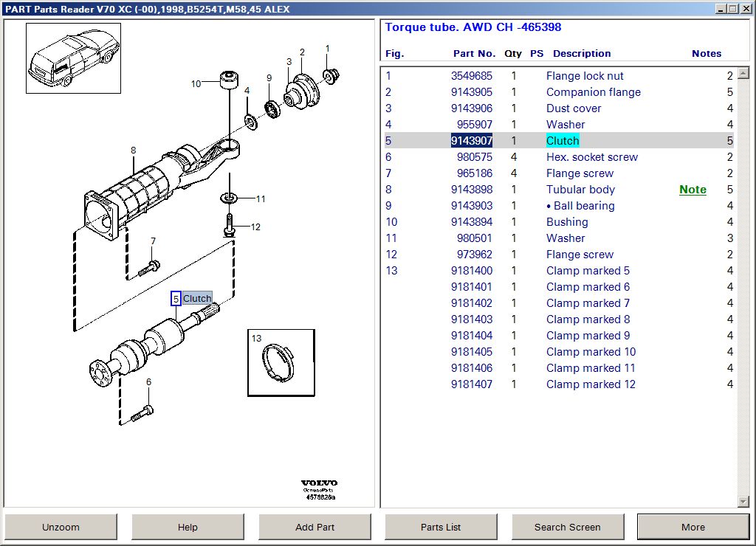Click callout number 1 in the diagram
Viewport: 756px width, 546px height.
click(327, 49)
